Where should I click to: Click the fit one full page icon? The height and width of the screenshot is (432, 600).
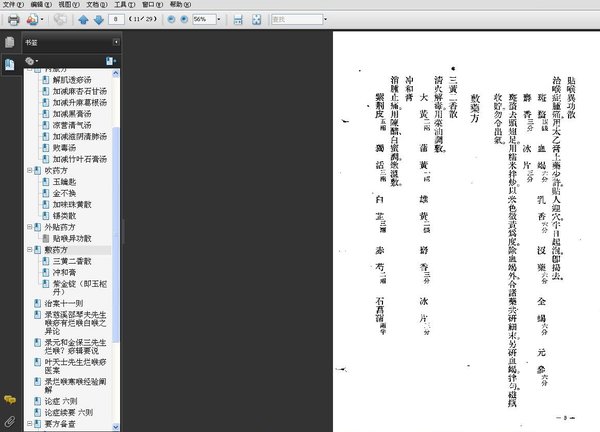tap(256, 19)
